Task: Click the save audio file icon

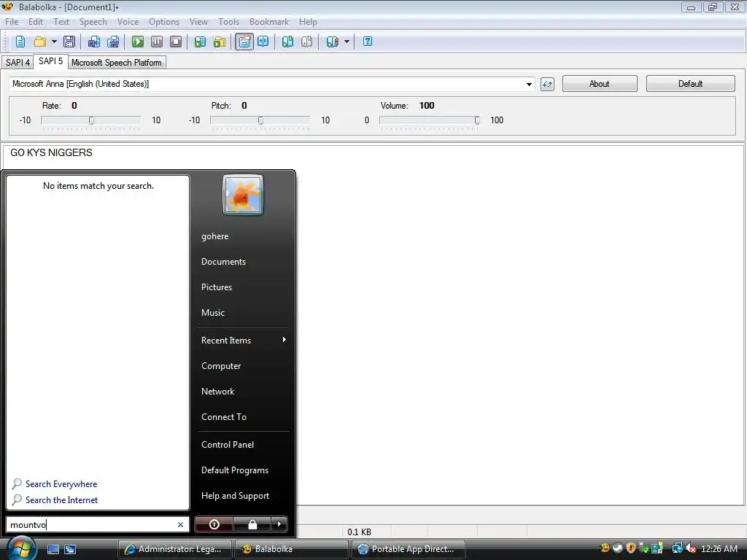Action: click(94, 42)
